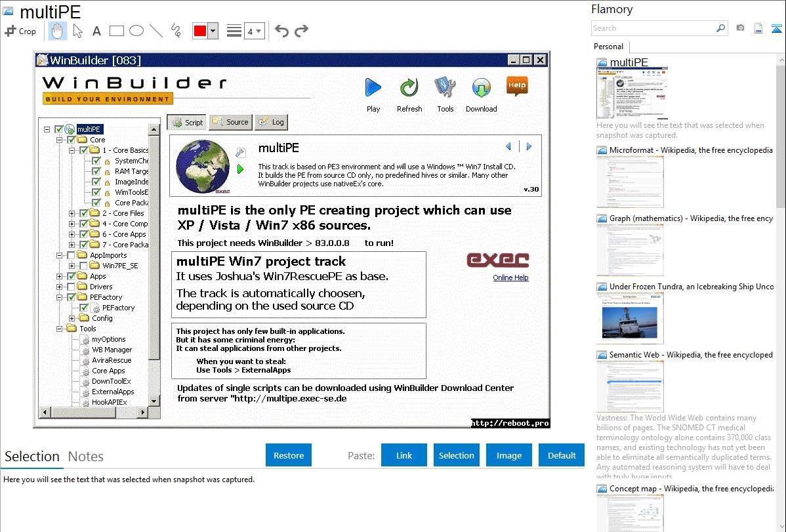Select the text annotation tool

[x=96, y=31]
